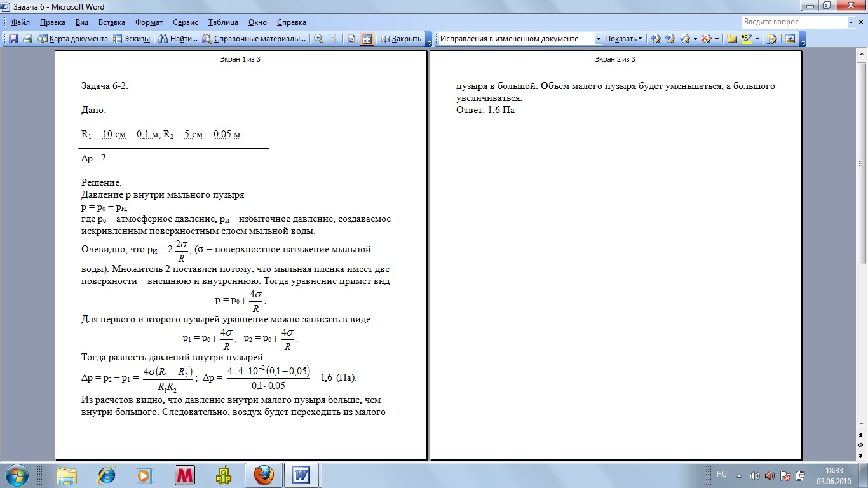Open highlight color dropdown arrow
Screen dimensions: 868x488
[757, 39]
